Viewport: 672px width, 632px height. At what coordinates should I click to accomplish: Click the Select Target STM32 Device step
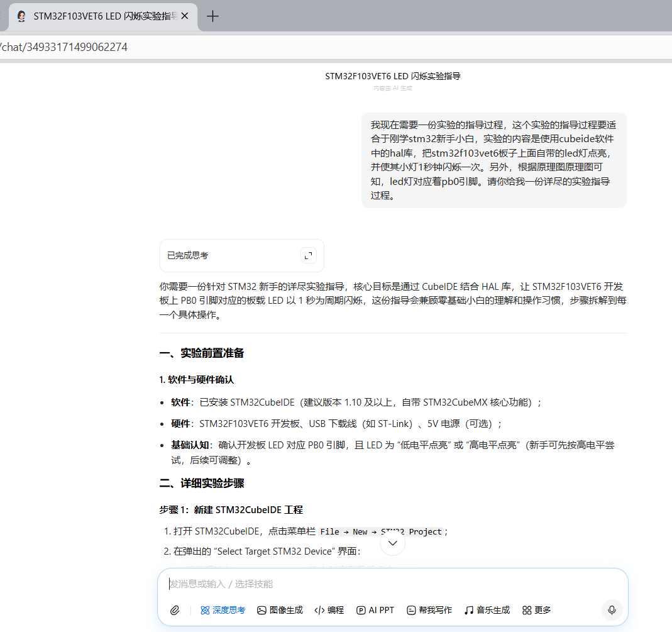(x=262, y=551)
